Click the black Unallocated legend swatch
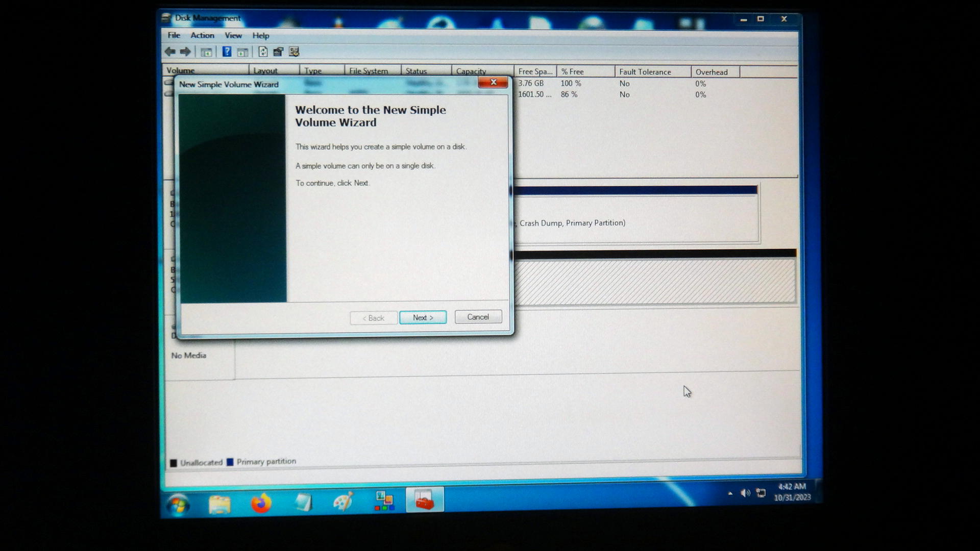 [x=174, y=463]
